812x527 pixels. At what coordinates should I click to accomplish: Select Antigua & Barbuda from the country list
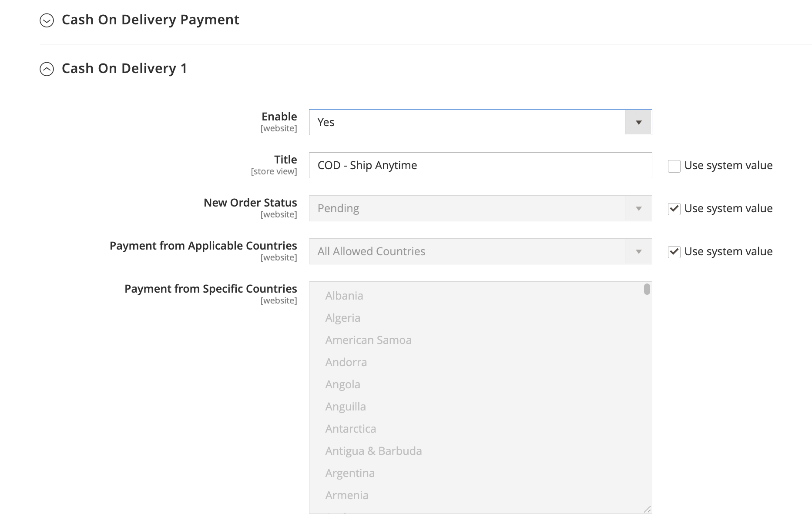pyautogui.click(x=373, y=451)
